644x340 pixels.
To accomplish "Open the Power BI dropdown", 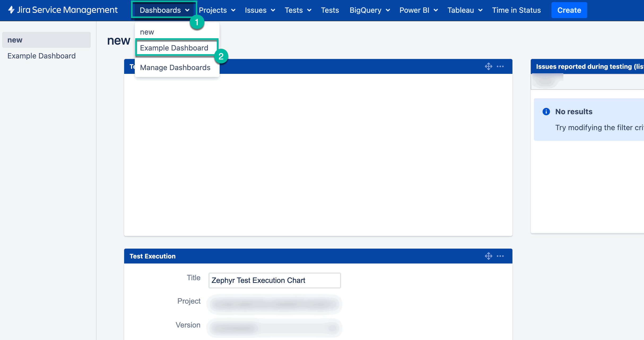I will tap(418, 10).
